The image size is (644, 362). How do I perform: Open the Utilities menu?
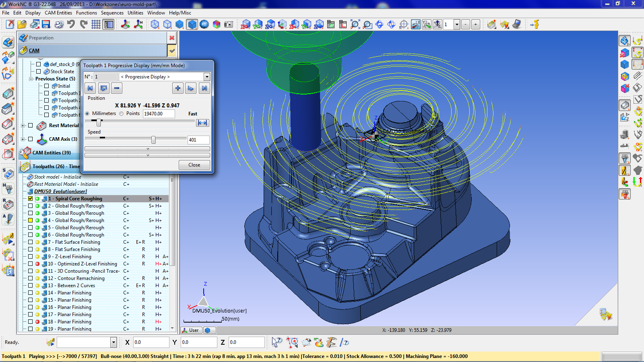tap(135, 13)
